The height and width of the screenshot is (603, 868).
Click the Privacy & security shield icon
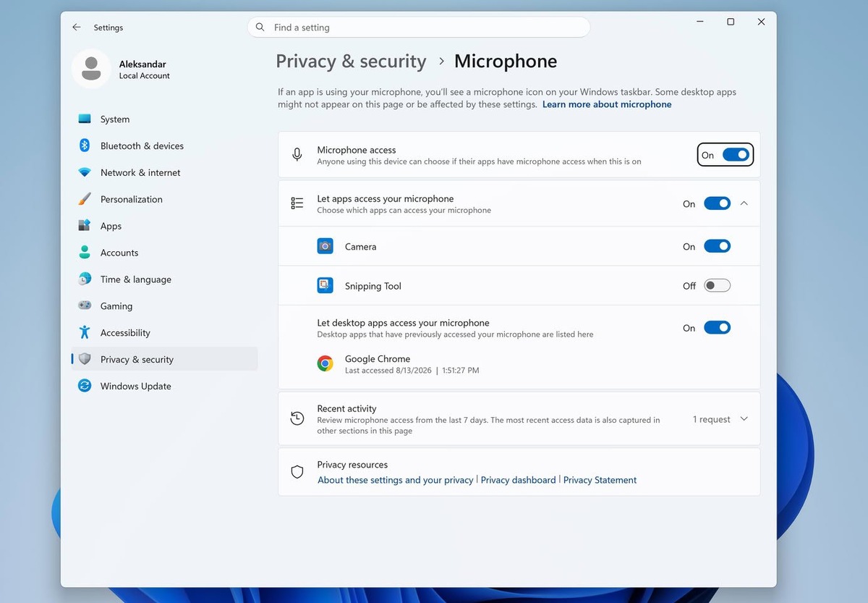click(85, 359)
